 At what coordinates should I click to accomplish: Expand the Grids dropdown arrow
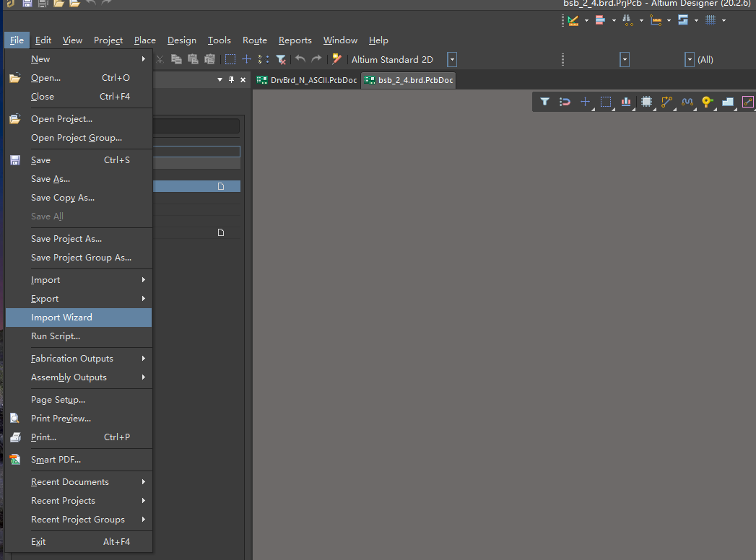pos(724,20)
